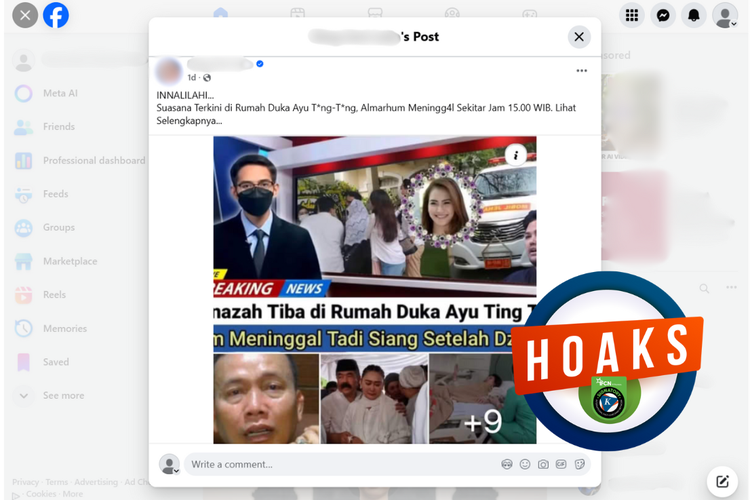Add a GIF via the GIF icon

[561, 464]
